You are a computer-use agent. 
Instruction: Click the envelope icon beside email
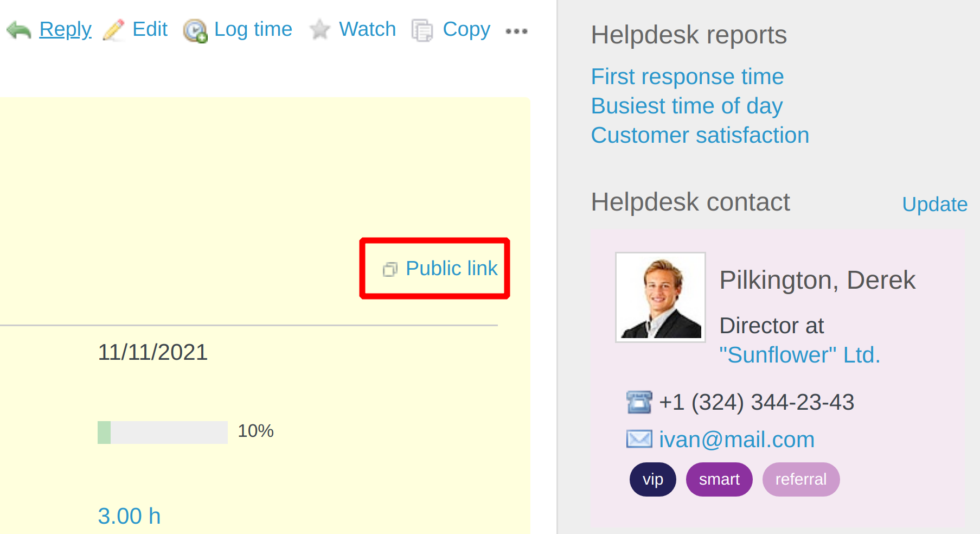click(x=639, y=439)
